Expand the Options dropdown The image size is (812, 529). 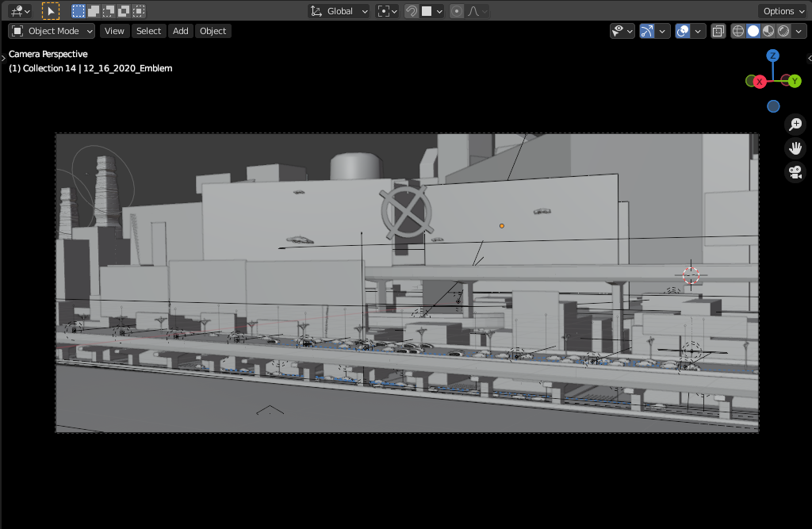pos(783,11)
